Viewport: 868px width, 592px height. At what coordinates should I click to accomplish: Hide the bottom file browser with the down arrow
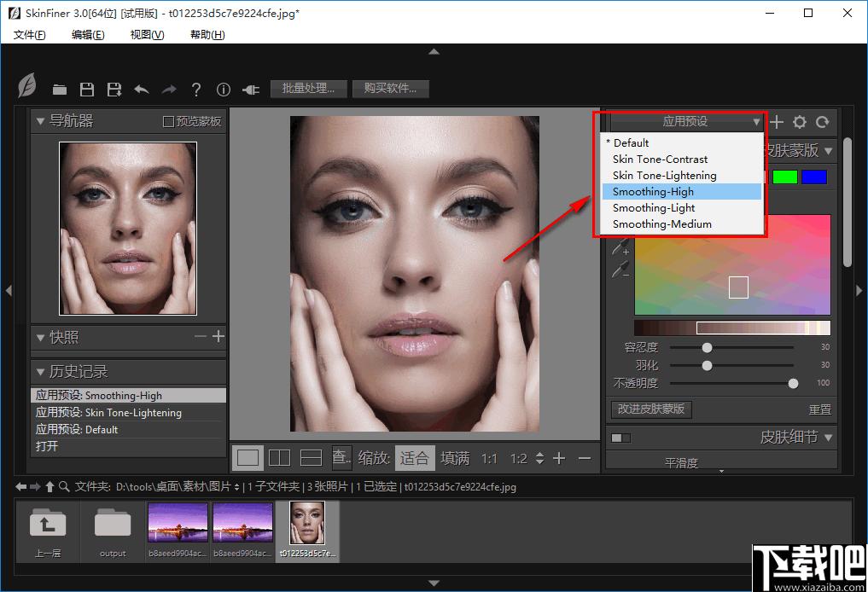434,583
